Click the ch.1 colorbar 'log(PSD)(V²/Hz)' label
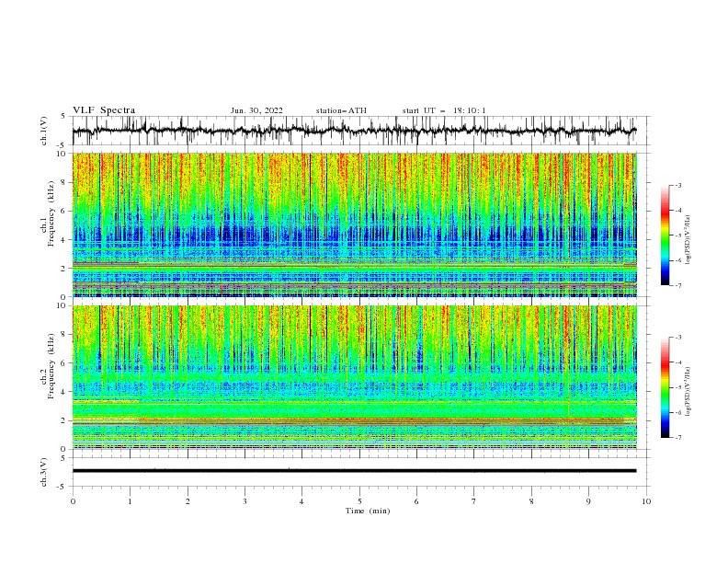The height and width of the screenshot is (563, 728). point(688,240)
